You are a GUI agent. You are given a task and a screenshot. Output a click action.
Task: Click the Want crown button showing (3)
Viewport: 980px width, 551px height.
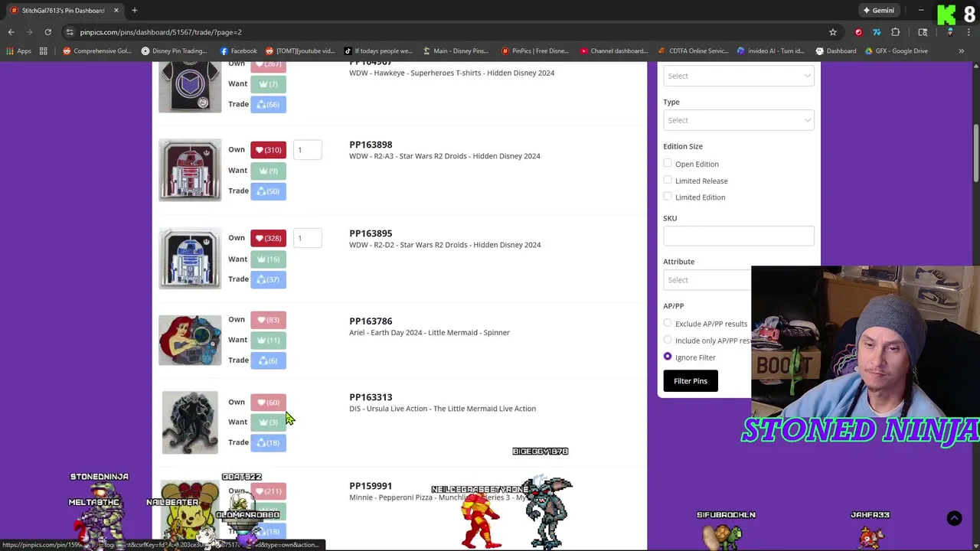point(268,422)
